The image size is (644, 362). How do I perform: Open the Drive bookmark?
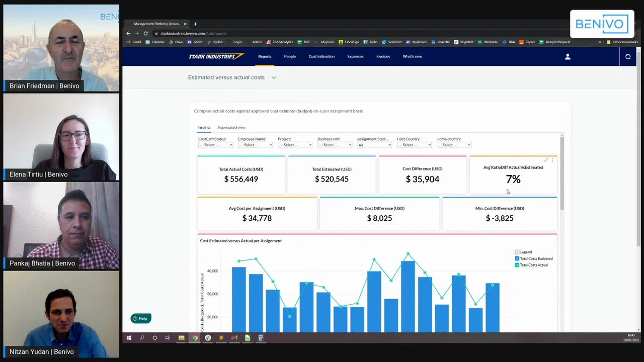pos(176,42)
